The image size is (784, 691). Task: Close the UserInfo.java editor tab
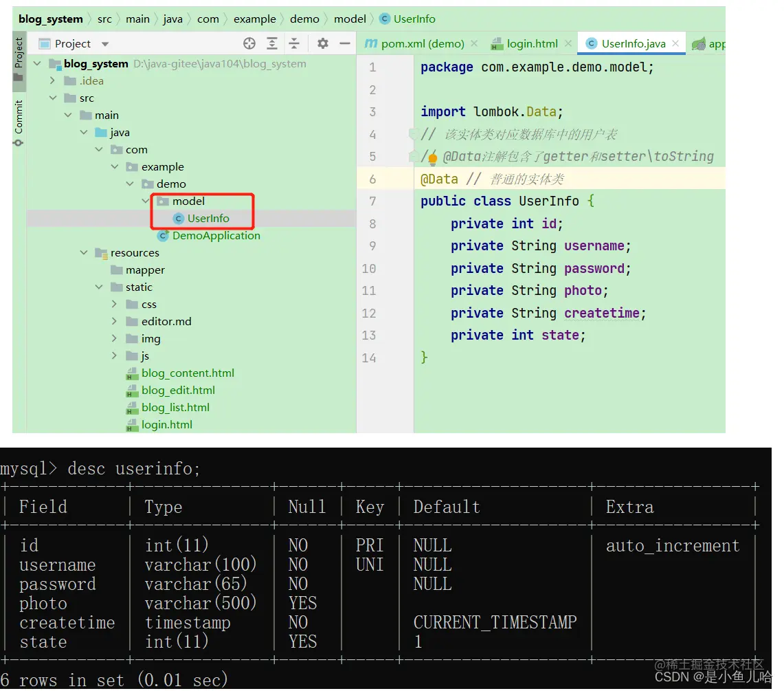click(x=675, y=43)
